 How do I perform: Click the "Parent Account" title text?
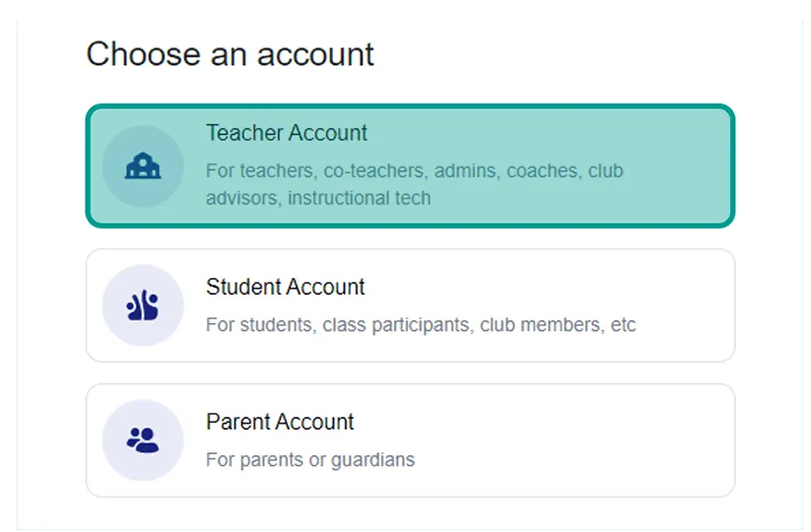tap(280, 422)
